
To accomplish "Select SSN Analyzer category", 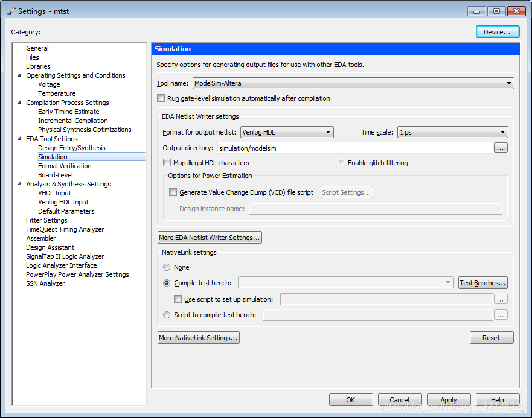I will pyautogui.click(x=45, y=283).
